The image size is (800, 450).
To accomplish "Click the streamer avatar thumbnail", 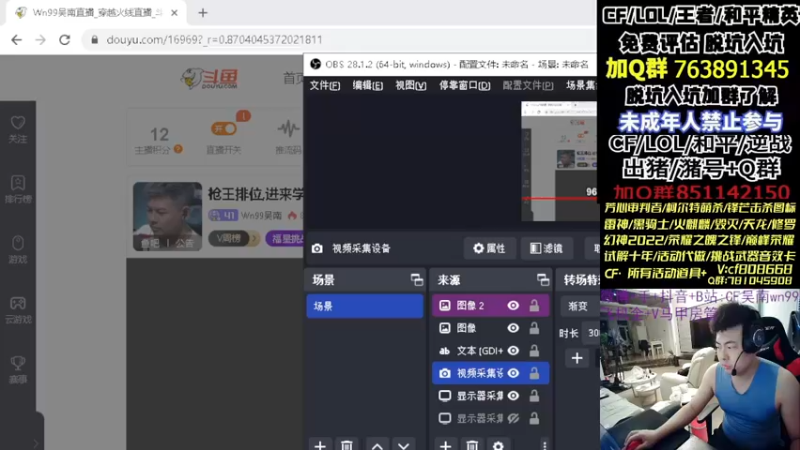I will click(167, 216).
